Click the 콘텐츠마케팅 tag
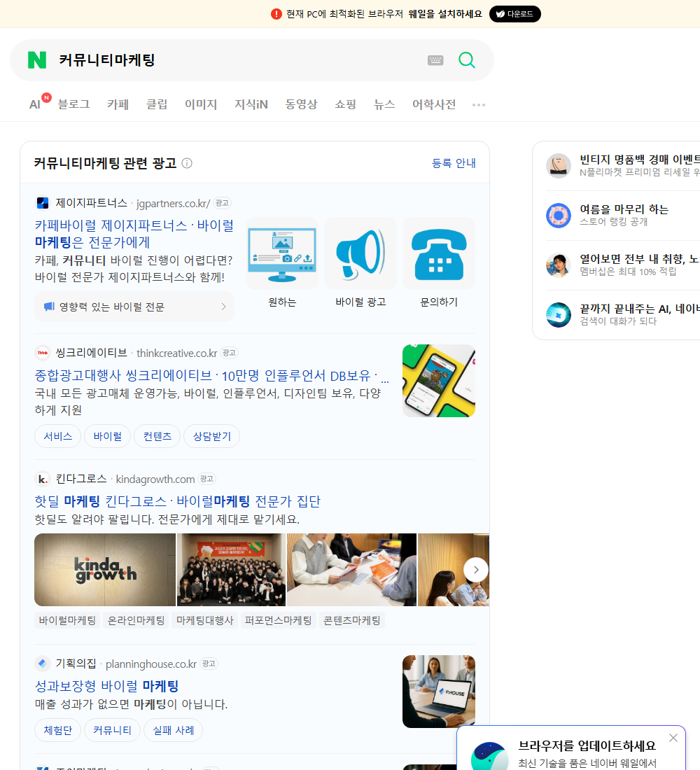Viewport: 700px width, 770px height. pos(351,621)
